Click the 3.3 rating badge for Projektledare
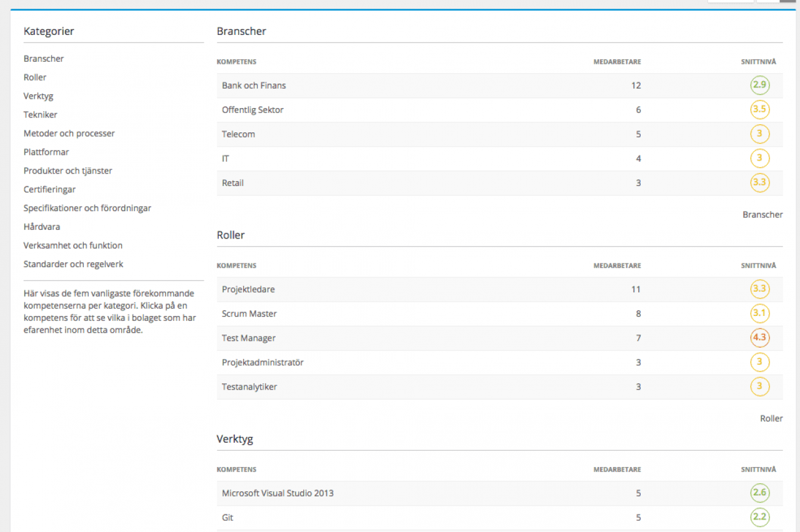 pos(759,289)
